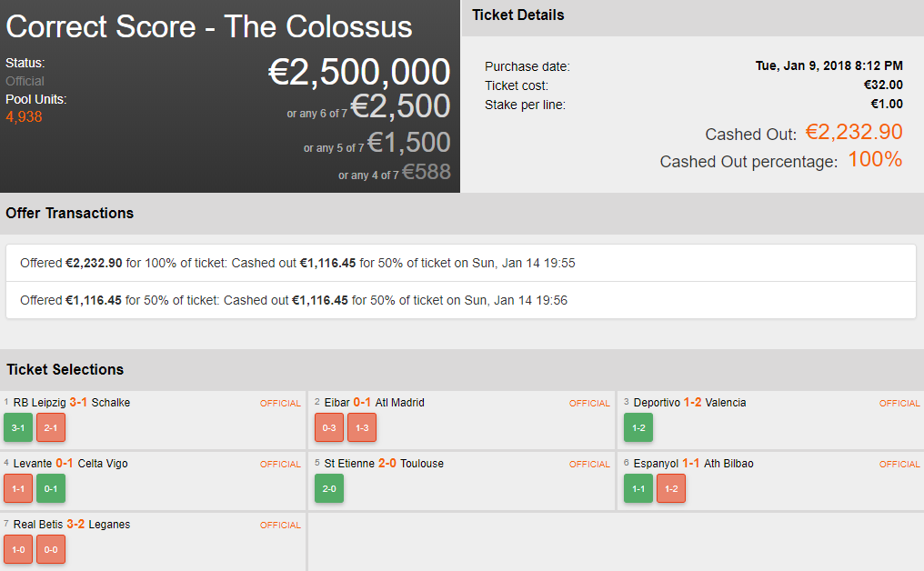Click the Offer Transactions section header
924x571 pixels.
[x=70, y=214]
